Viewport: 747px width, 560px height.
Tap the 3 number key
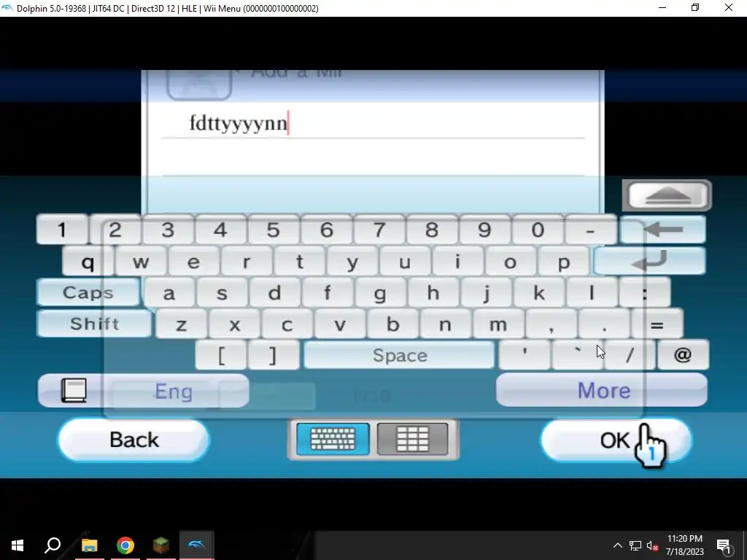click(168, 230)
